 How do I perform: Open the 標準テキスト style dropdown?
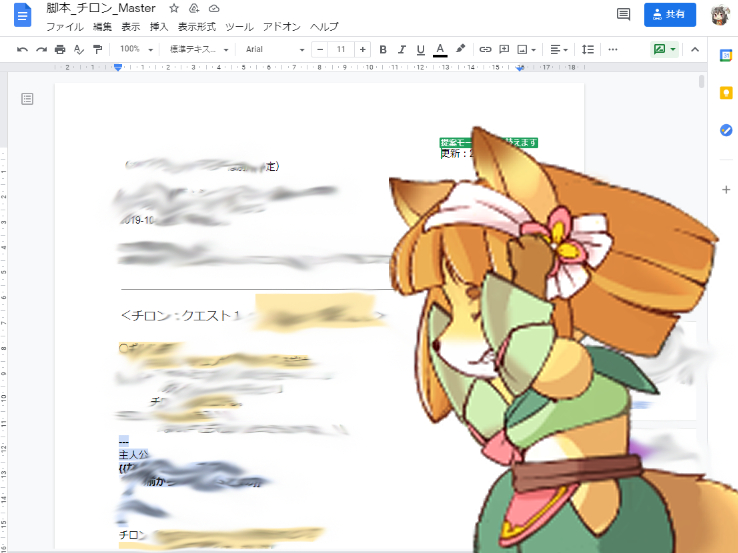click(199, 49)
